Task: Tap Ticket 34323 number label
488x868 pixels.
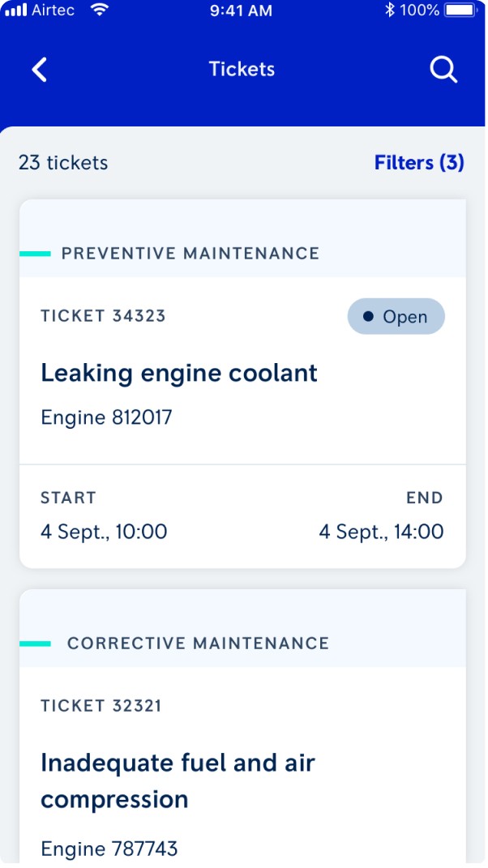Action: (103, 316)
